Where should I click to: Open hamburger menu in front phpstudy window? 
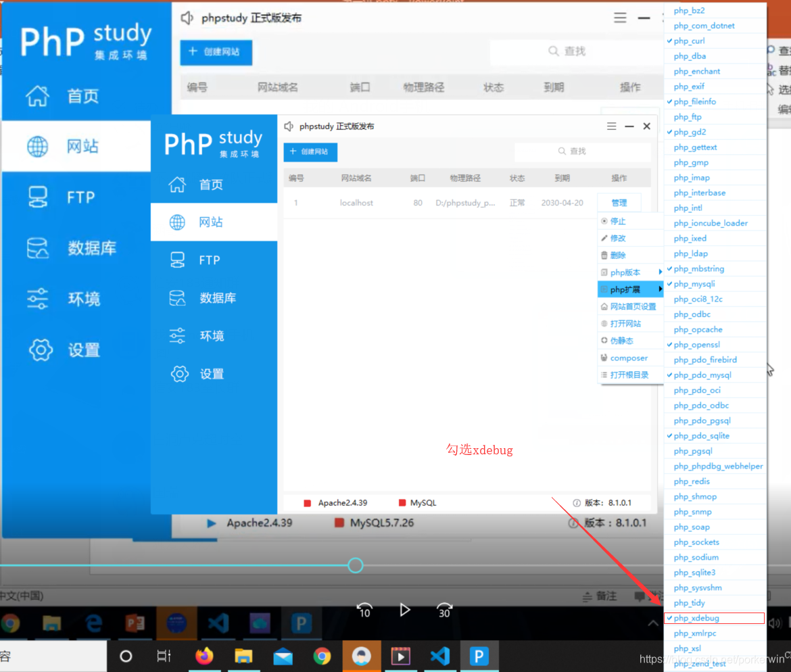point(611,126)
